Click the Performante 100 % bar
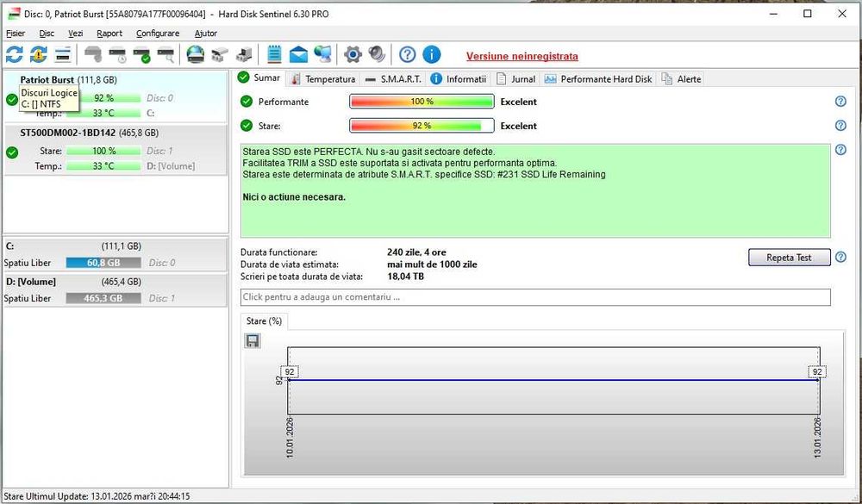 click(x=422, y=102)
